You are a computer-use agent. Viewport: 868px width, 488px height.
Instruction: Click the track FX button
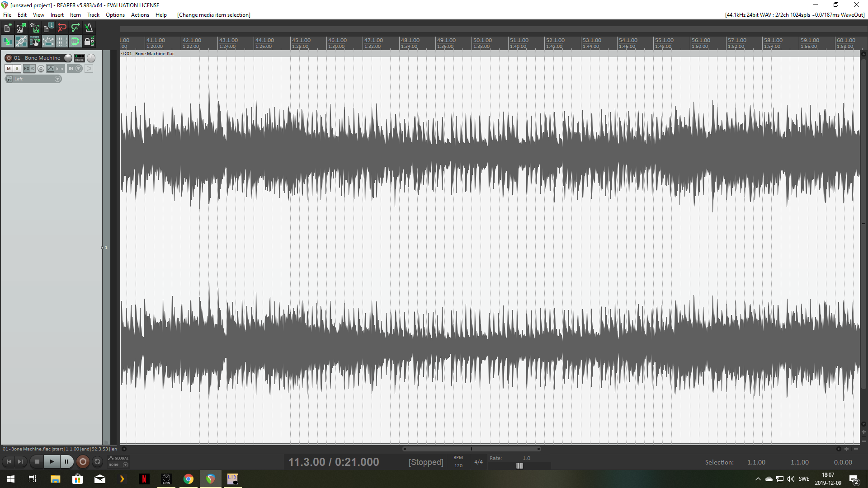pos(27,69)
